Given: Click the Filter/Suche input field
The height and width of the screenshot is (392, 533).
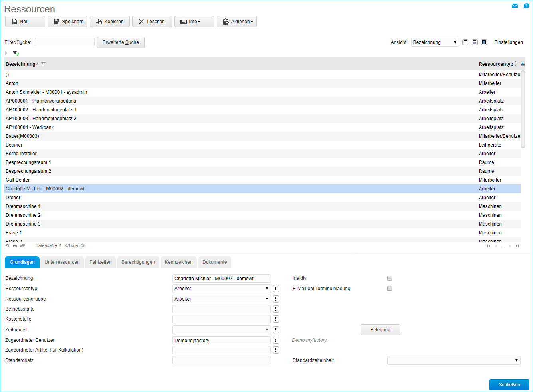Looking at the screenshot, I should point(65,42).
